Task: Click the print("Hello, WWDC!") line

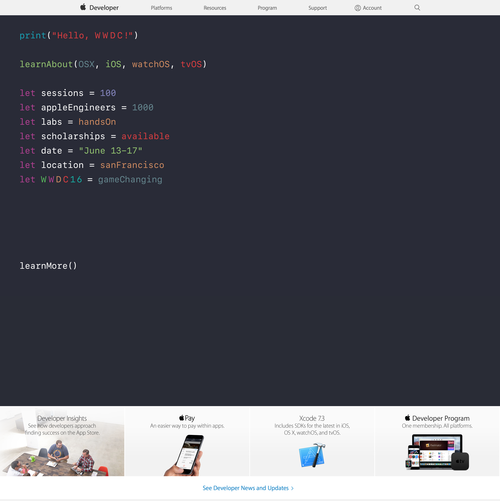Action: click(79, 35)
